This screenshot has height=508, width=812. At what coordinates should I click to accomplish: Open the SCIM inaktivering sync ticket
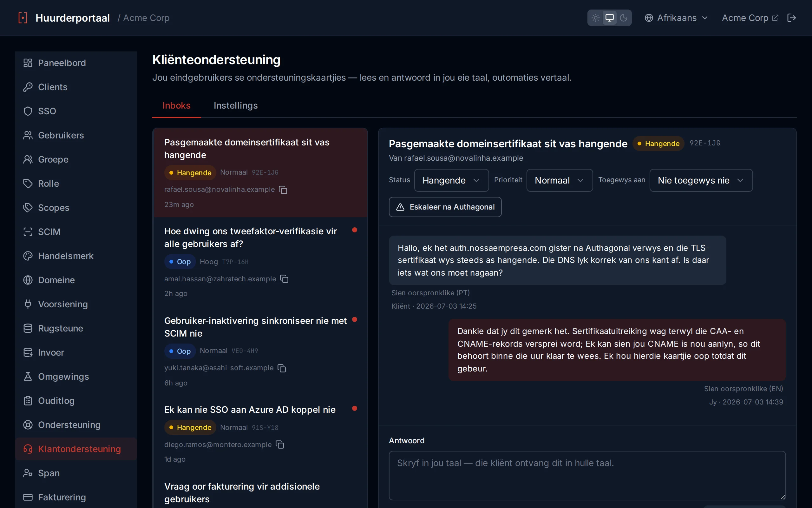[x=260, y=351]
